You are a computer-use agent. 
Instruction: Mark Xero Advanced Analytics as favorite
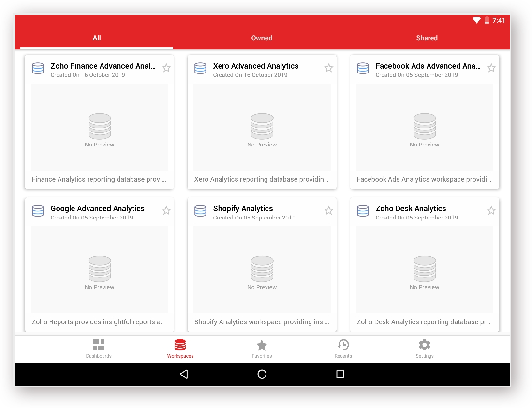329,68
